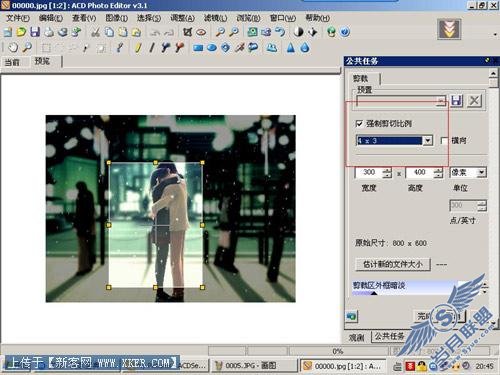
Task: Click the top-middle crop handle on image
Action: [x=156, y=163]
